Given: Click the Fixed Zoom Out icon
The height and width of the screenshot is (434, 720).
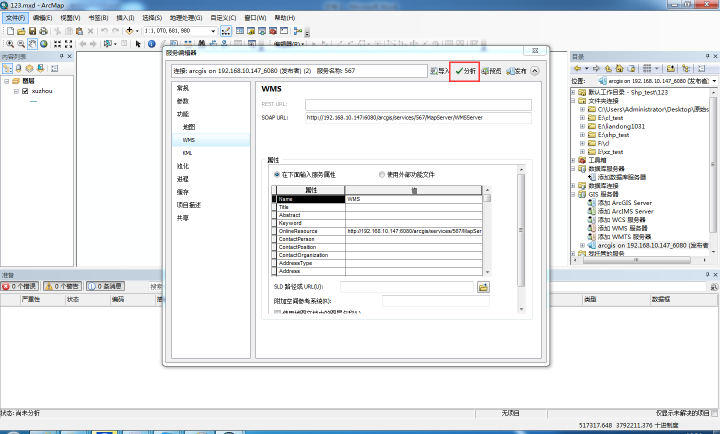Looking at the screenshot, I should 68,44.
